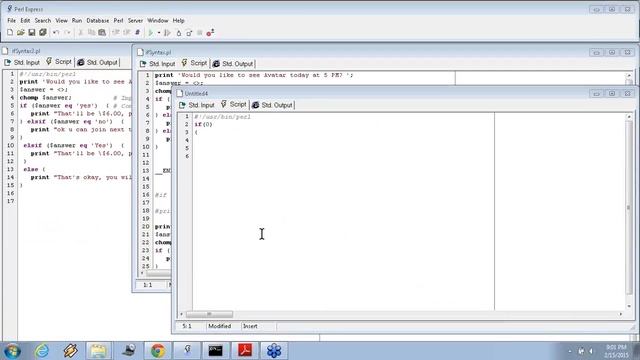640x360 pixels.
Task: Open Std. Output tab in Untitled4 window
Action: (272, 105)
